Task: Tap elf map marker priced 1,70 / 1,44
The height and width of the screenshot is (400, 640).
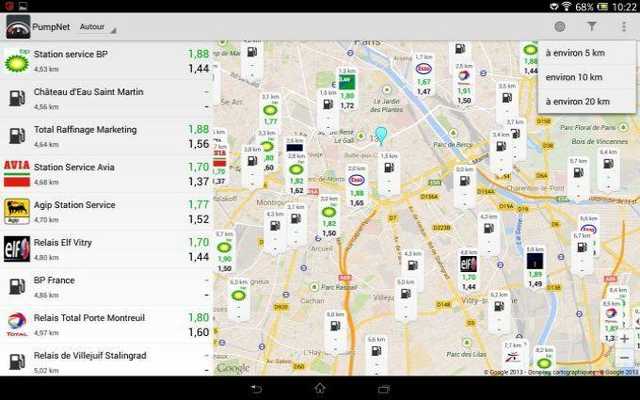Action: (469, 271)
